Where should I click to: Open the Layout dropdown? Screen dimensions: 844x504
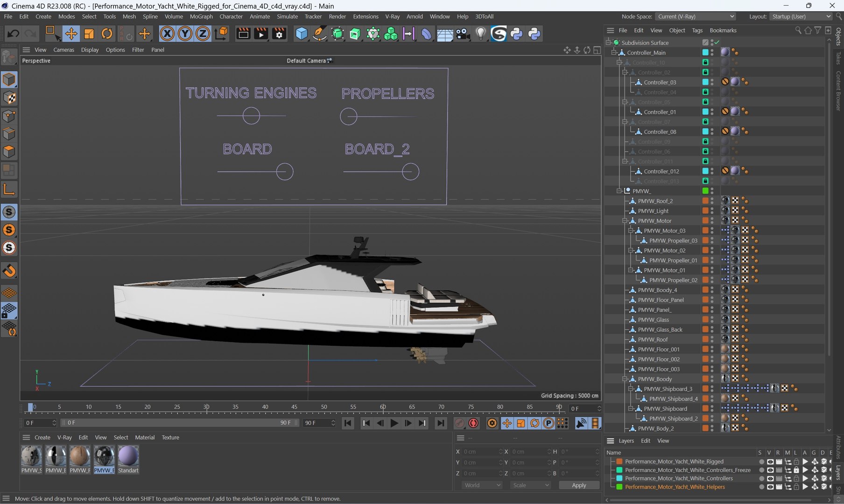pyautogui.click(x=801, y=16)
